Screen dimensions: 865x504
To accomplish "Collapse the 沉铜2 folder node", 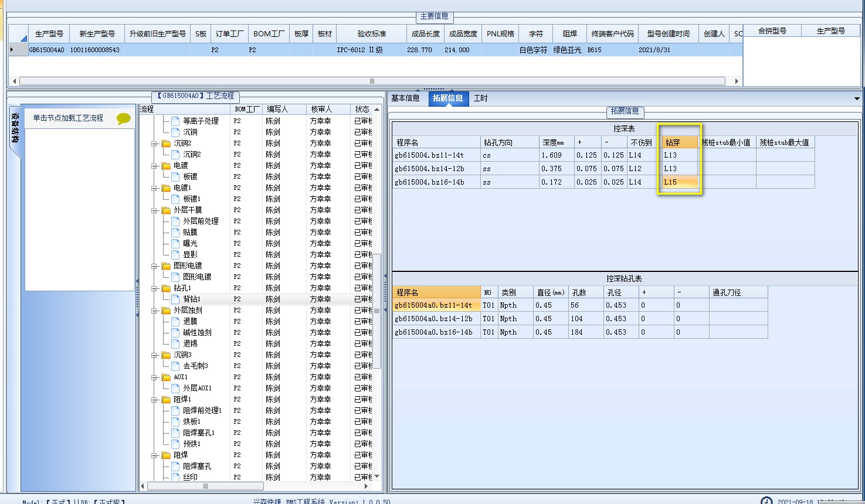I will (154, 143).
